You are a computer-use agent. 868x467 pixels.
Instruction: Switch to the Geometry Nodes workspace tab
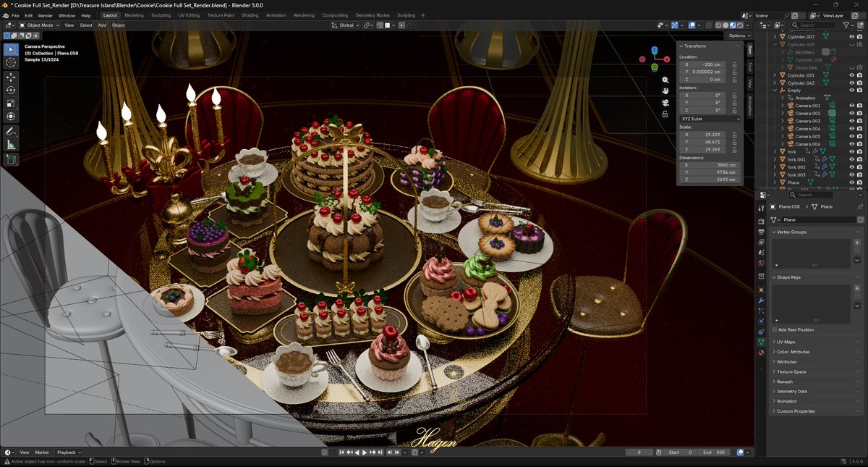373,15
